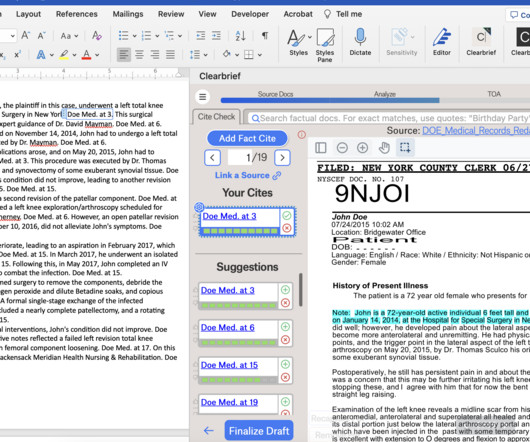Apply borders with the grid icon

click(249, 54)
